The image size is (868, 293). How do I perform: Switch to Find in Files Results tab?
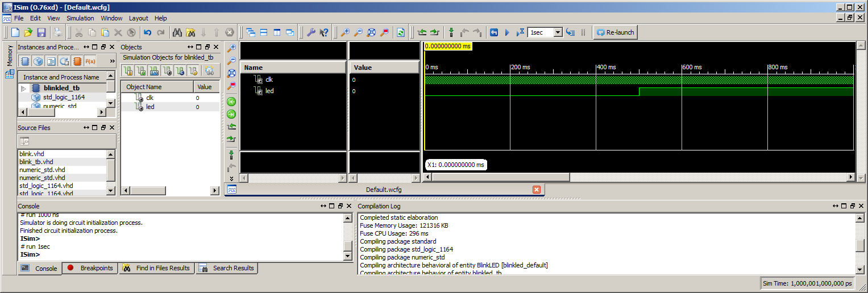click(x=157, y=268)
